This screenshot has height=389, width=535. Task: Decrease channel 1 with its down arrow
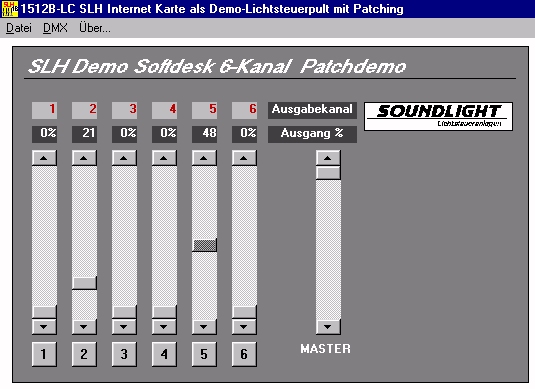pos(44,327)
